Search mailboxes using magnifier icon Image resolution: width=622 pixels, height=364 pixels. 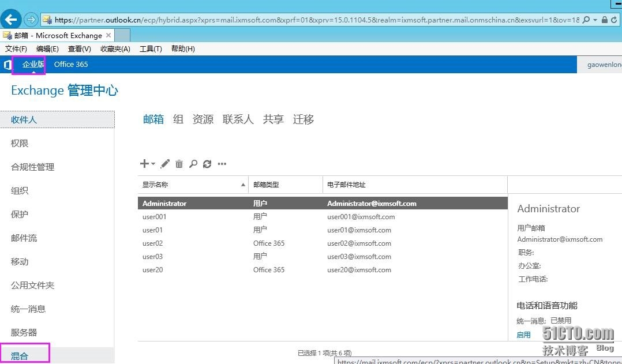click(x=193, y=164)
